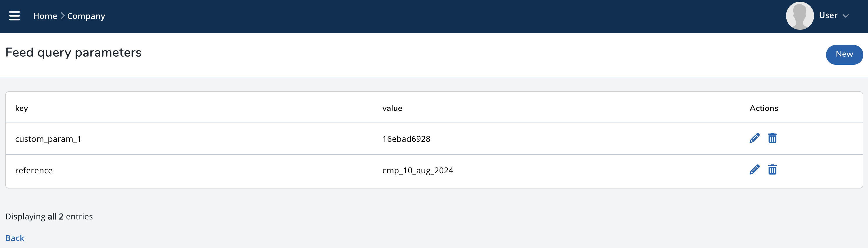Expand the User dropdown chevron
The height and width of the screenshot is (248, 868).
pos(846,16)
